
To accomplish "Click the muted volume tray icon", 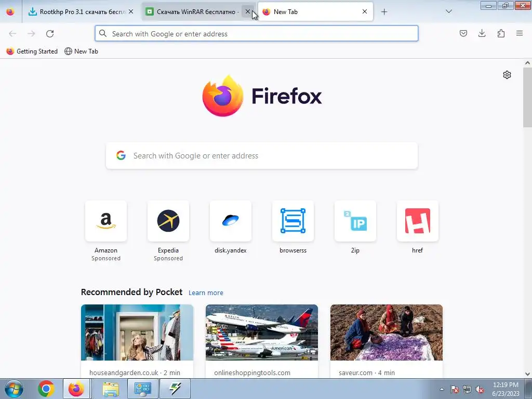I will [x=480, y=389].
